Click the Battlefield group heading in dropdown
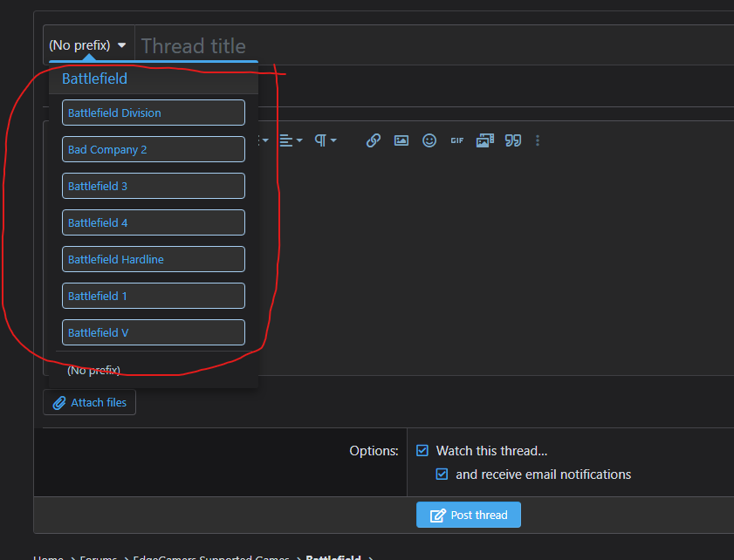 click(x=94, y=79)
